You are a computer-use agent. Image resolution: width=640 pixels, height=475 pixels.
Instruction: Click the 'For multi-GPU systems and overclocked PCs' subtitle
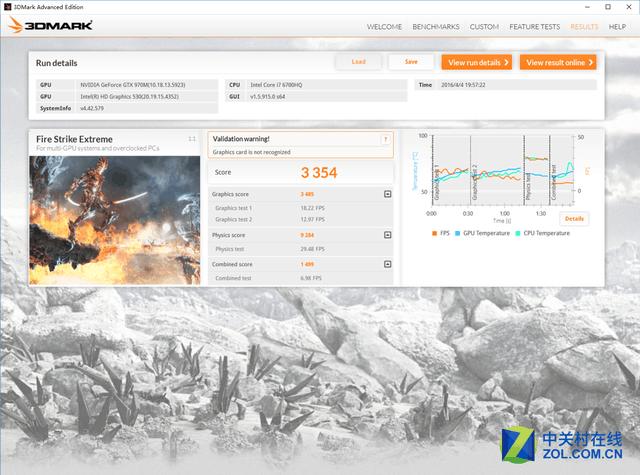pyautogui.click(x=98, y=148)
